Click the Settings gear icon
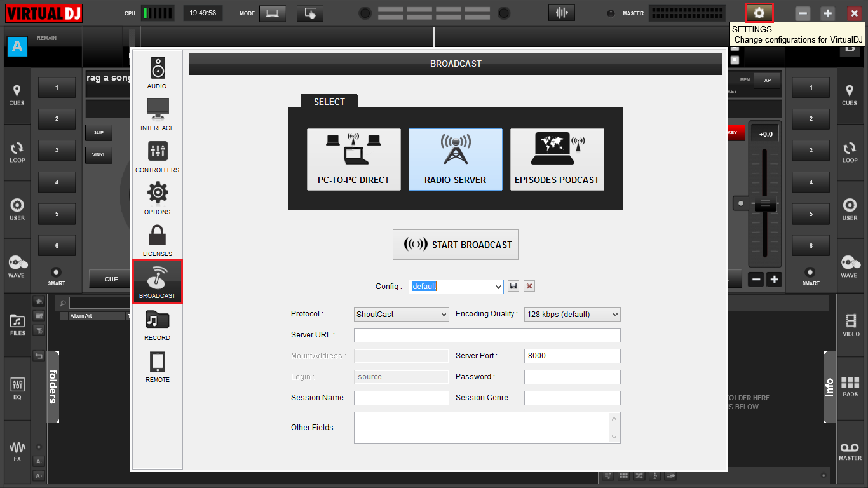This screenshot has height=488, width=868. click(x=759, y=13)
